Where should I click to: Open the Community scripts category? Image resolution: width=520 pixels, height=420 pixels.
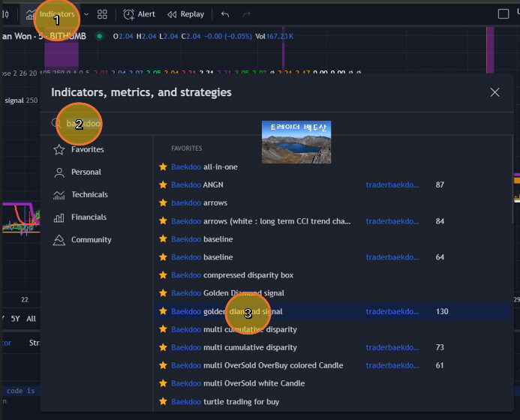(x=91, y=240)
